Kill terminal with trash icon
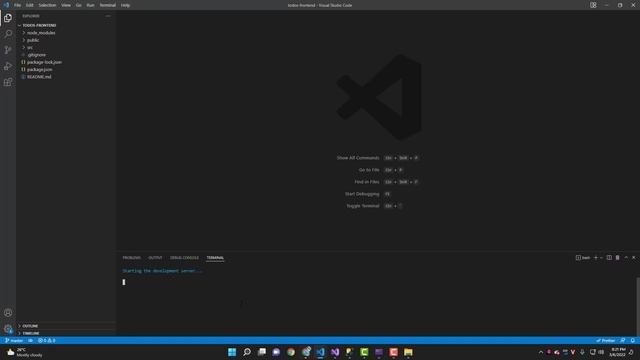 click(618, 258)
